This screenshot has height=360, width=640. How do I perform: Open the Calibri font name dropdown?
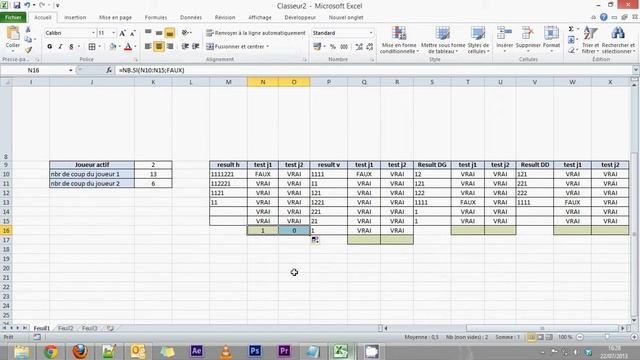pos(93,33)
